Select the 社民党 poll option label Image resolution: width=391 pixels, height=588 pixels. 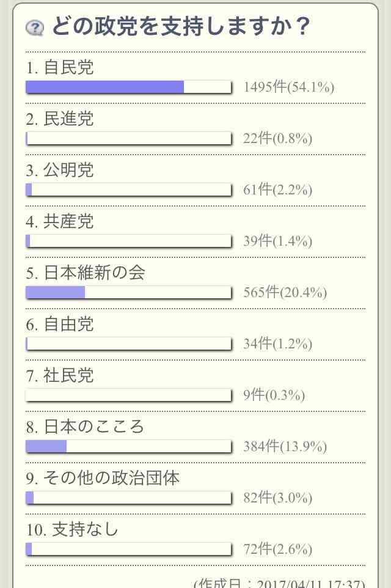tap(60, 376)
